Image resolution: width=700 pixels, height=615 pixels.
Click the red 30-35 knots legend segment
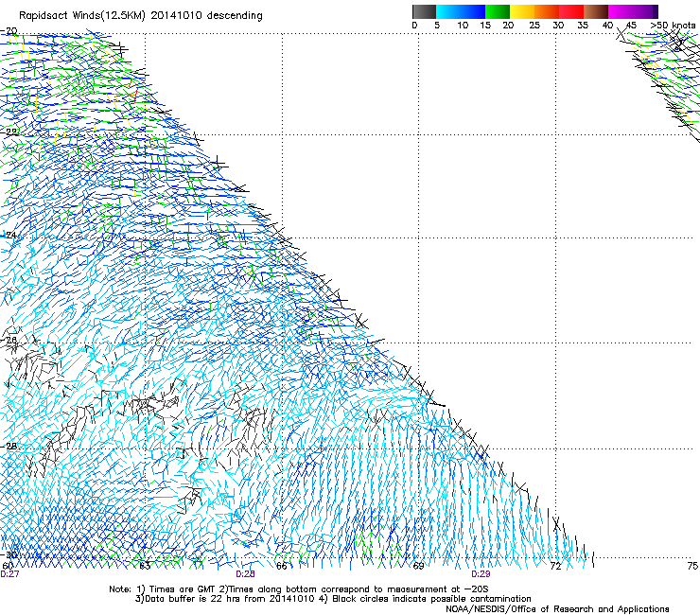click(x=571, y=11)
